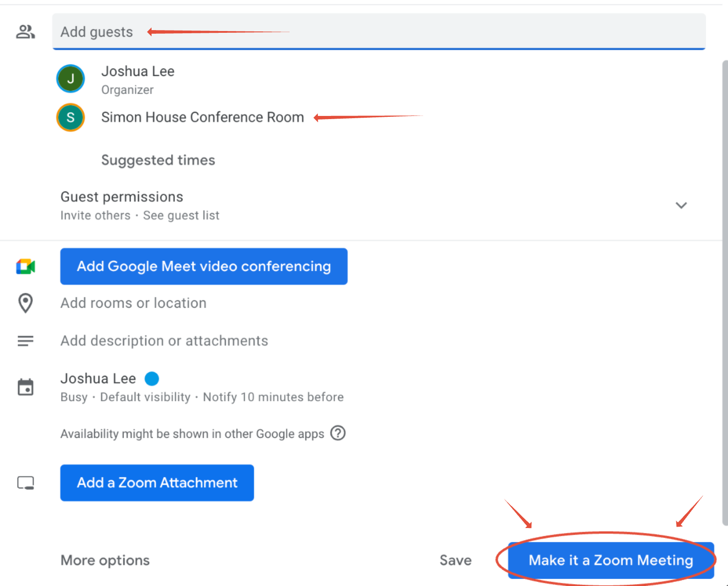728x586 pixels.
Task: Click the Add description or attachments field
Action: tap(164, 341)
